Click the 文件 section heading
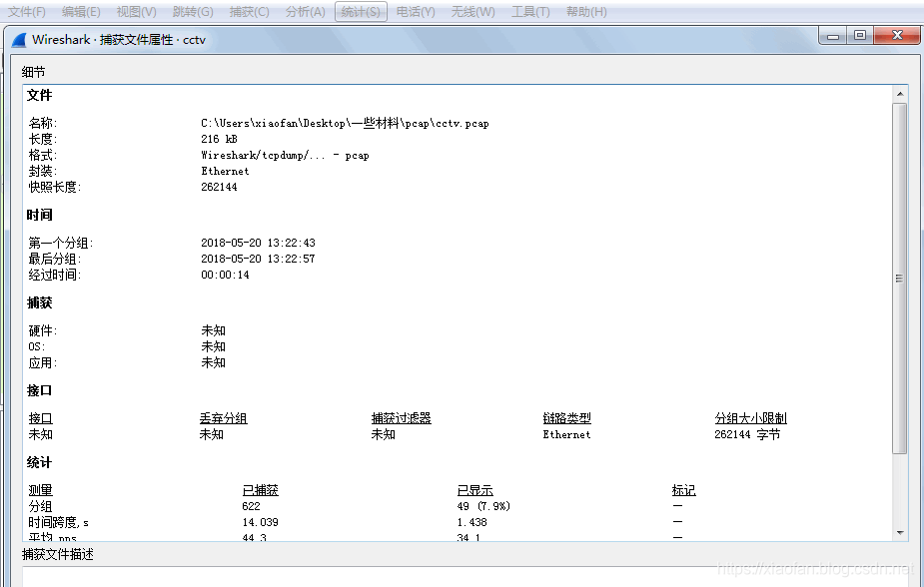 point(39,96)
